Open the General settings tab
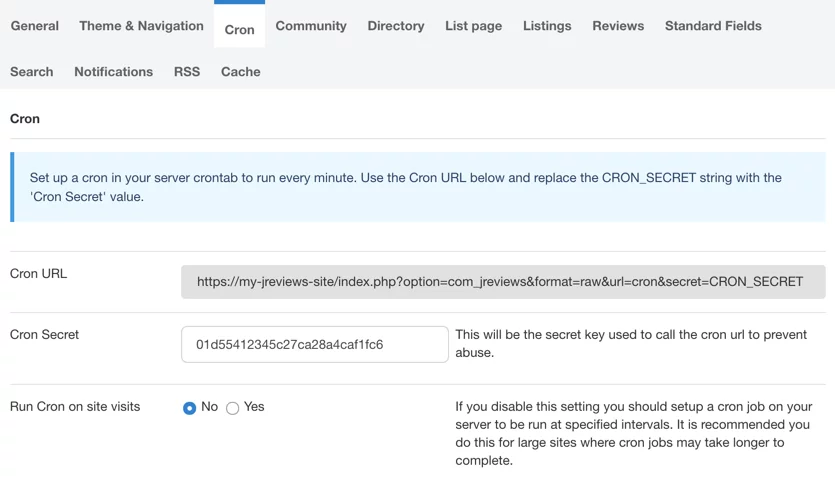 click(35, 26)
